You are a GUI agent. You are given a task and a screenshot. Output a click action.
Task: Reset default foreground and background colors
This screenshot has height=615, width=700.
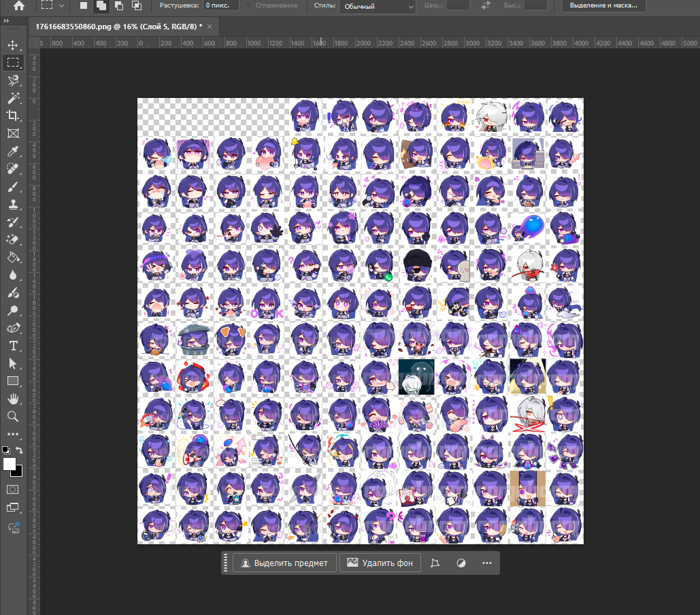point(6,450)
